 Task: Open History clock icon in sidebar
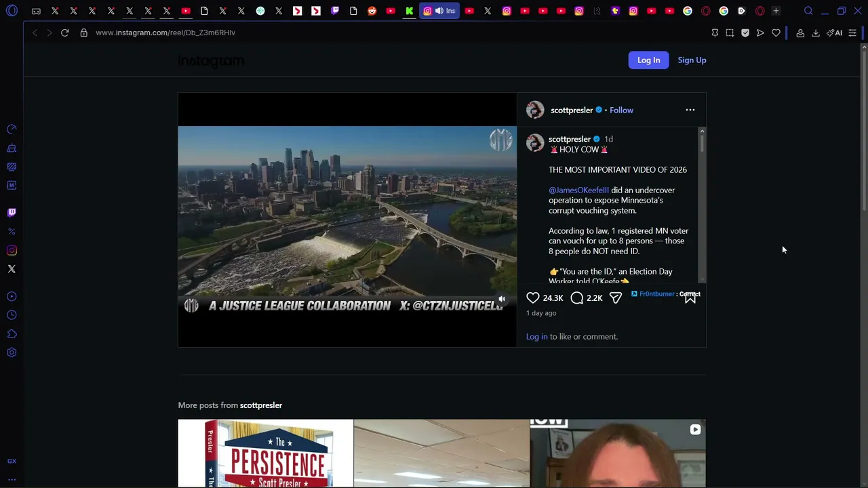tap(12, 315)
